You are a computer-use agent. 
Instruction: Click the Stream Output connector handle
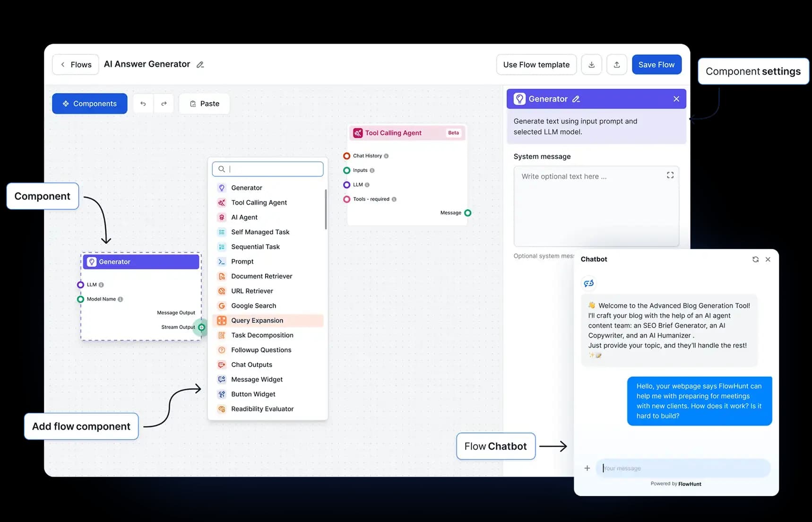(201, 327)
